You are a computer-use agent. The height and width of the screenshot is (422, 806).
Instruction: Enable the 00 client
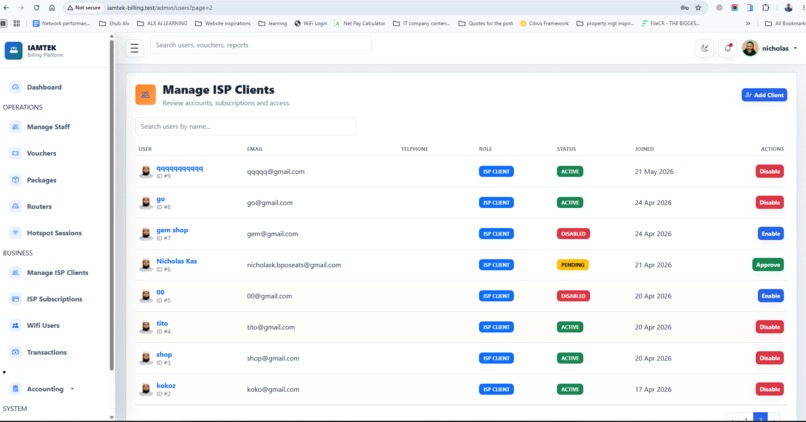[x=771, y=296]
